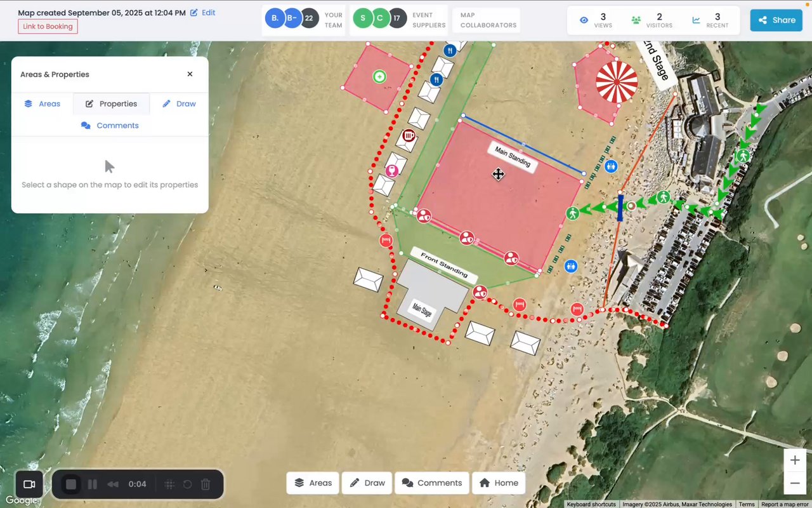The height and width of the screenshot is (508, 812).
Task: Click the red striped circus tent marker
Action: pyautogui.click(x=617, y=81)
